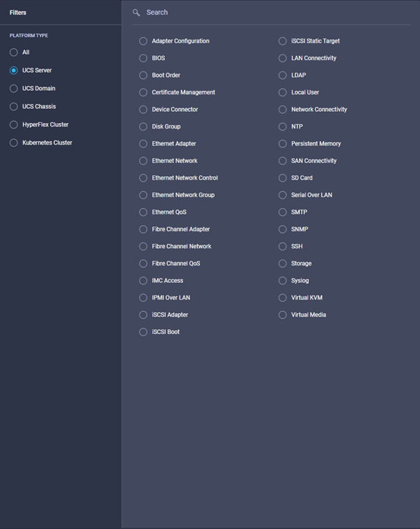Screen dimensions: 420x529
Task: Type in the Search field
Action: pyautogui.click(x=273, y=13)
